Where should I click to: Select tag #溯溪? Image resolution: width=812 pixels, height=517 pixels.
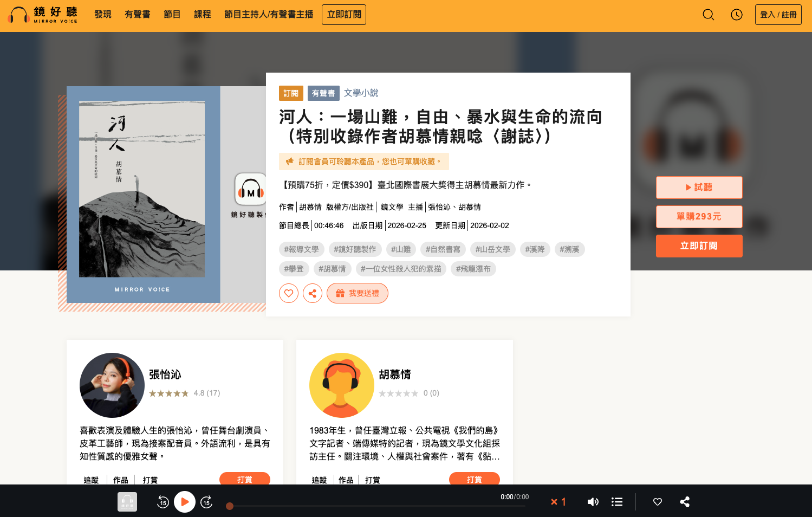[570, 249]
